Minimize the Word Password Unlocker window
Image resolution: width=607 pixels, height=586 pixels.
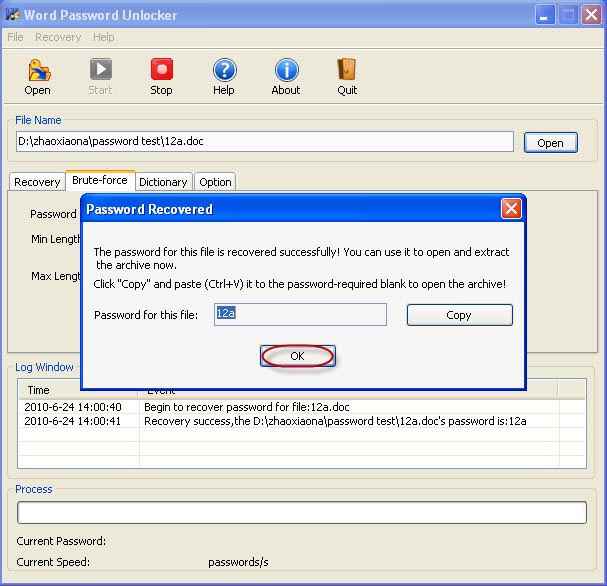point(544,15)
